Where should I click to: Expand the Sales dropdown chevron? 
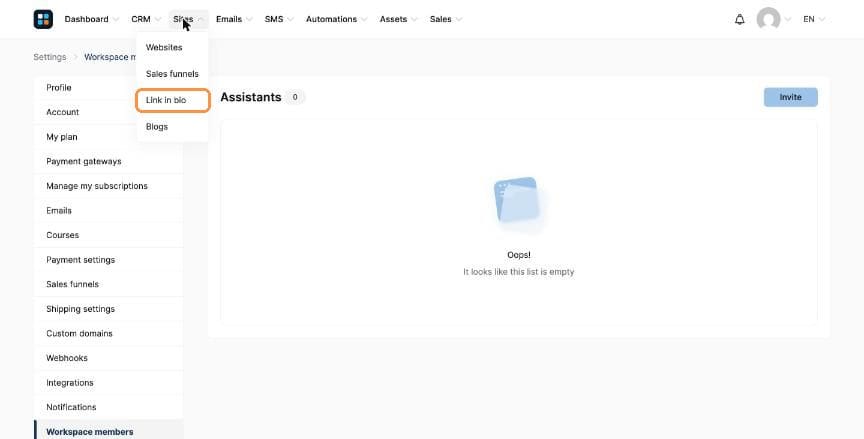[x=459, y=19]
